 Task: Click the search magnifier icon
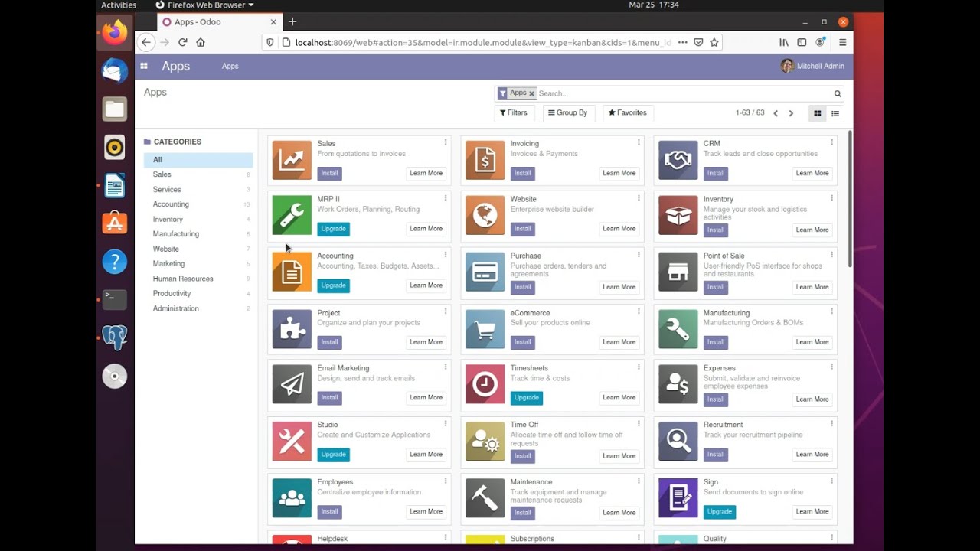[x=838, y=93]
